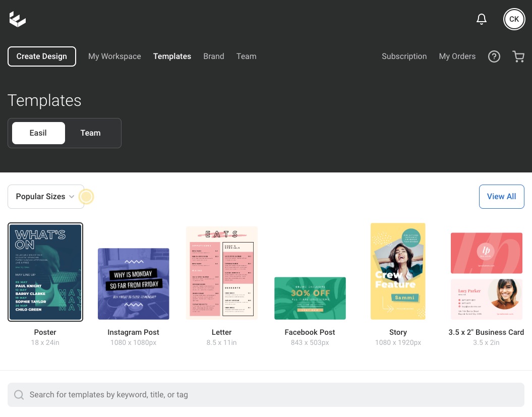This screenshot has width=532, height=417.
Task: Select the Crew Feature Story thumbnail
Action: [398, 271]
